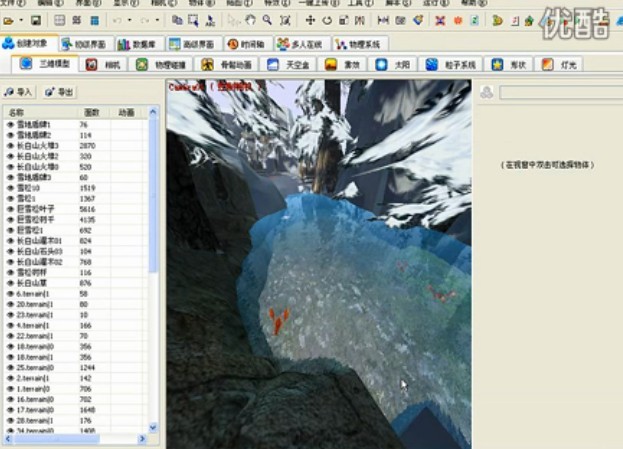This screenshot has height=449, width=623.
Task: Redo the last action
Action: (145, 20)
